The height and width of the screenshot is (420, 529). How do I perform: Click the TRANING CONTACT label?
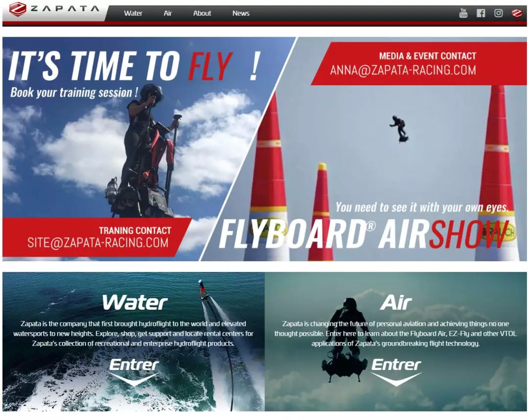(135, 230)
